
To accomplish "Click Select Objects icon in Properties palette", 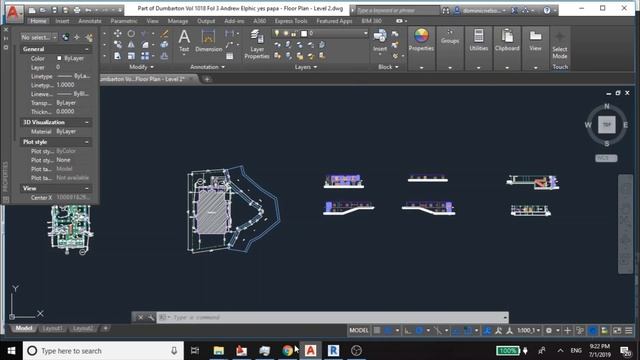I will point(77,38).
